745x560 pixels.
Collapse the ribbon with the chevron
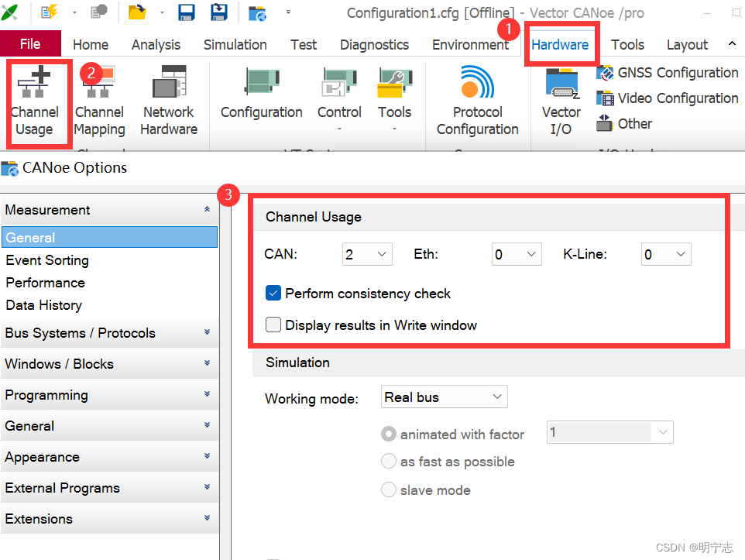(732, 43)
